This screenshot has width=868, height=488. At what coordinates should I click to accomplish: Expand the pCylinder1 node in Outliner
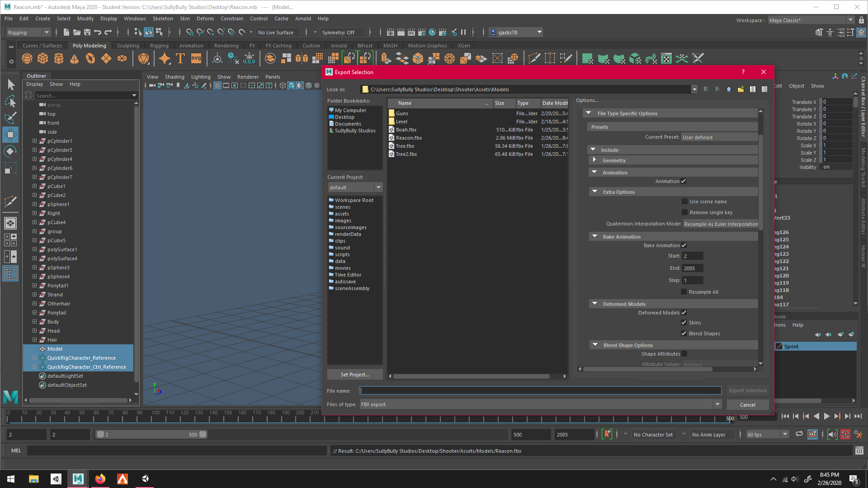(34, 141)
